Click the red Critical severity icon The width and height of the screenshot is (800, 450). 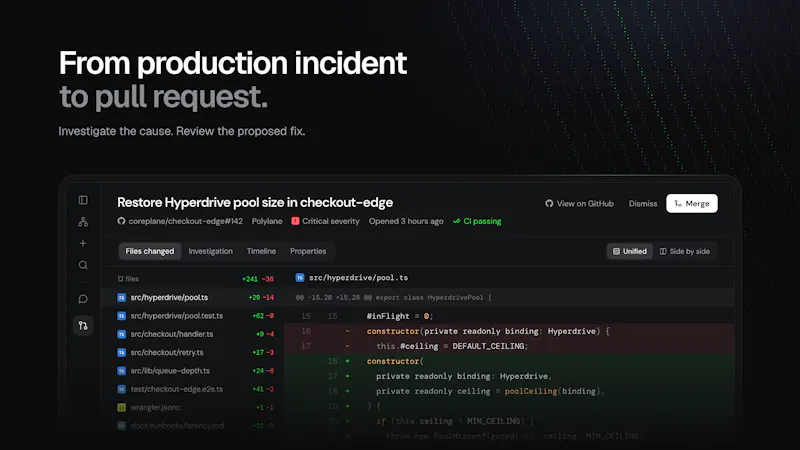(x=295, y=221)
